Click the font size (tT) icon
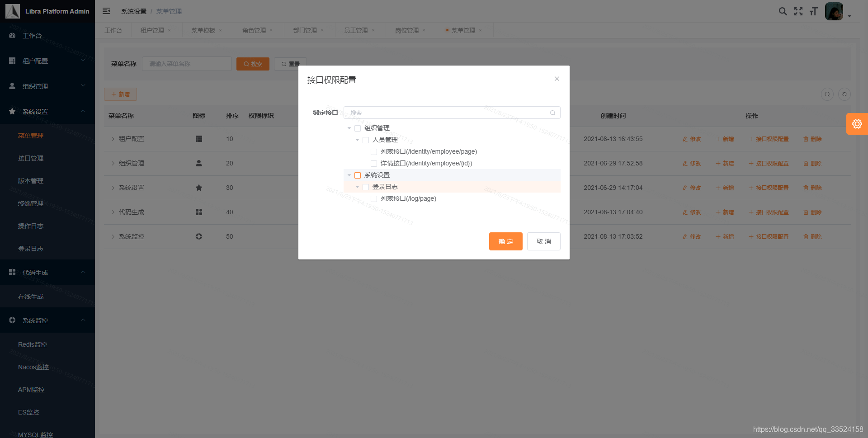Viewport: 868px width, 438px height. tap(813, 11)
